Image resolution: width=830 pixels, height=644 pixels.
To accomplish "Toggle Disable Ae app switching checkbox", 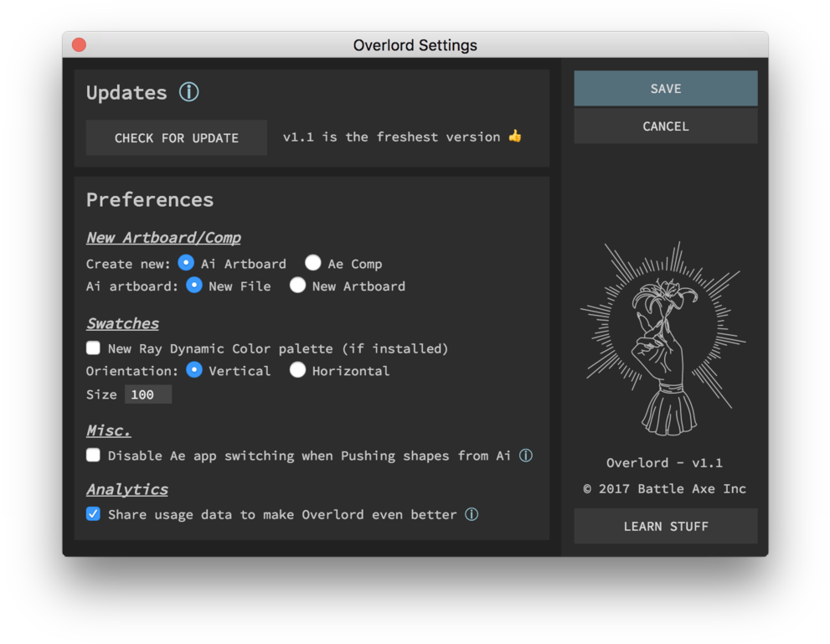I will point(93,455).
